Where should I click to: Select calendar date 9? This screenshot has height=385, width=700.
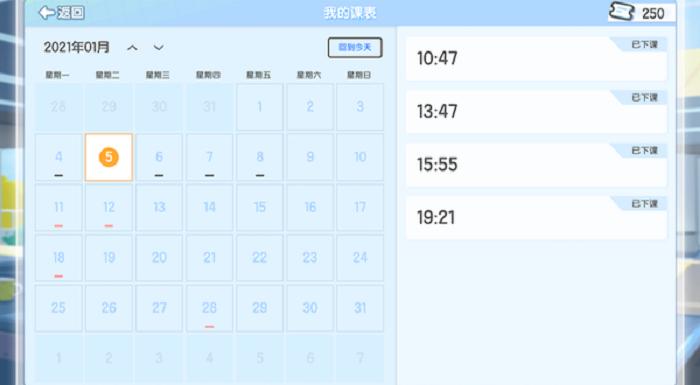point(310,157)
